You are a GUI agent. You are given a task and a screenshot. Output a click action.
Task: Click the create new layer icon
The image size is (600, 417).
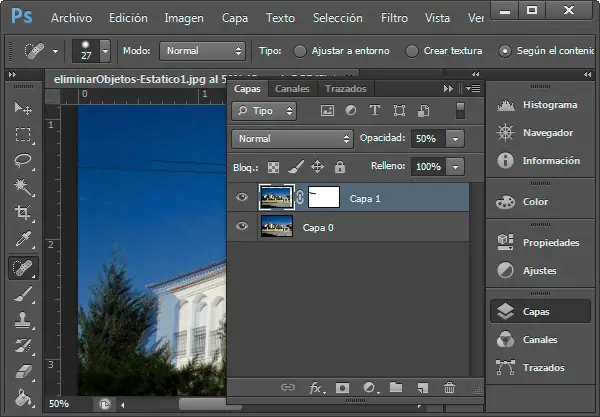pos(422,387)
